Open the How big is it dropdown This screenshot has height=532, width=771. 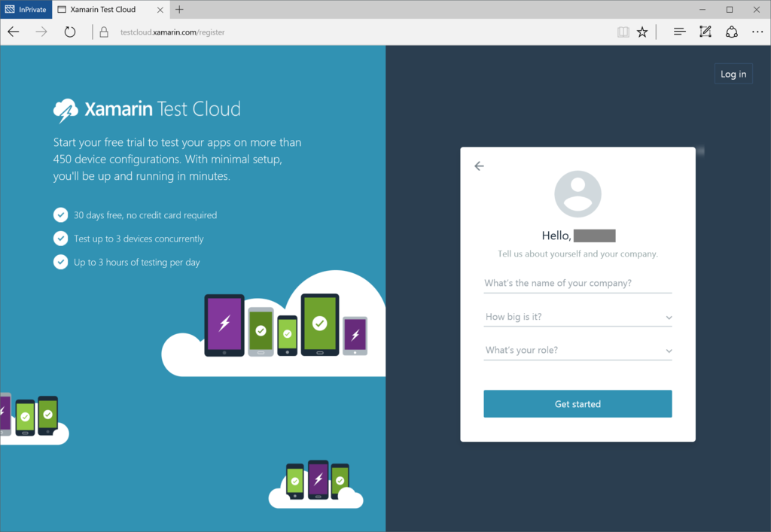coord(577,317)
